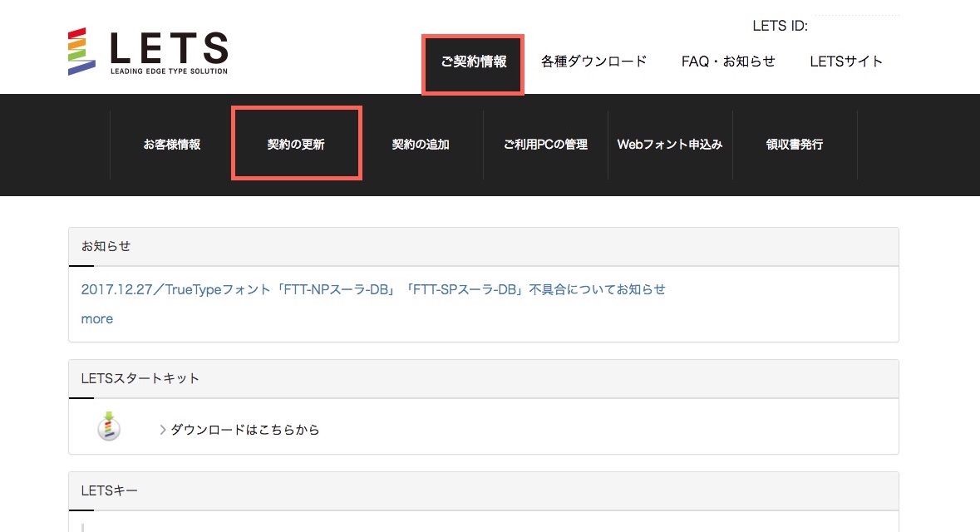Open the 各種ダウンロード menu item
Viewport: 980px width, 532px height.
(x=593, y=61)
